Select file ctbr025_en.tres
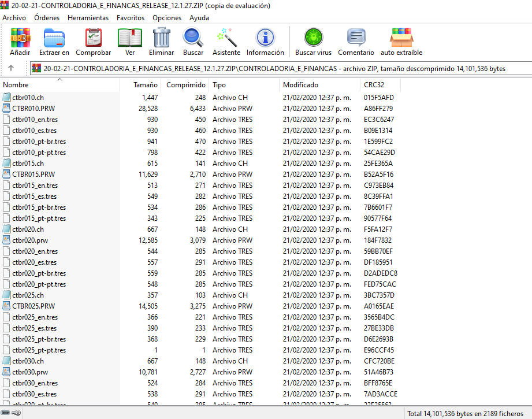Screen dimensions: 532x419 click(x=35, y=317)
